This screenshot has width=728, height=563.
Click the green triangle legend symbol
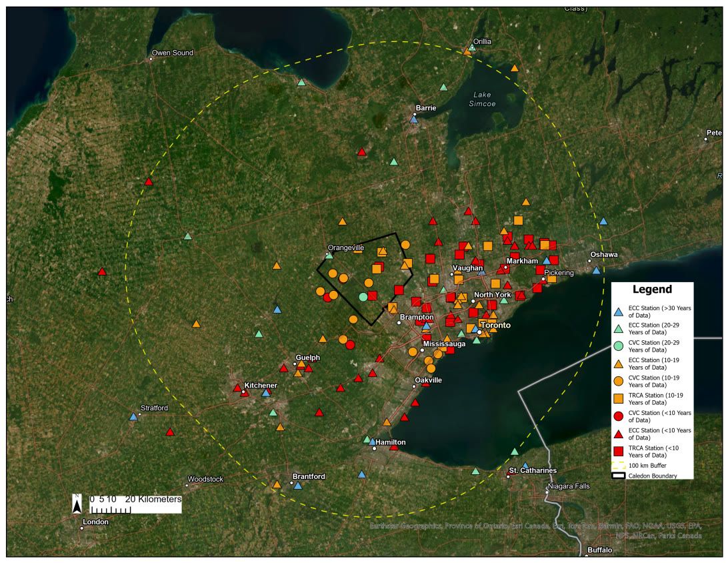(619, 329)
